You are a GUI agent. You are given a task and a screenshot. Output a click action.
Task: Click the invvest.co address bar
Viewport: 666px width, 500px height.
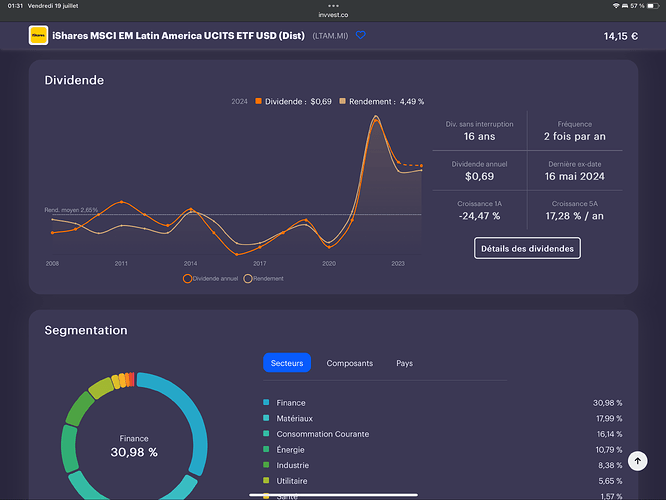pyautogui.click(x=333, y=15)
